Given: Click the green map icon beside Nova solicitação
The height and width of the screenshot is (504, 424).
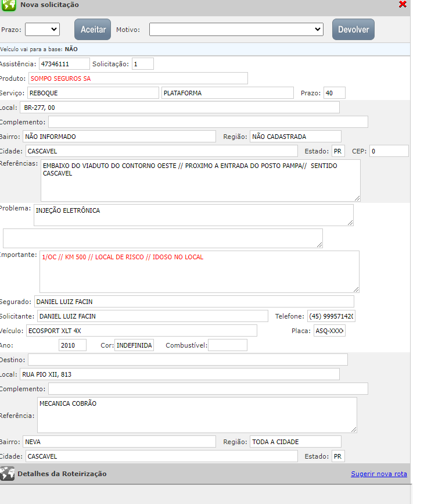Looking at the screenshot, I should [x=8, y=5].
